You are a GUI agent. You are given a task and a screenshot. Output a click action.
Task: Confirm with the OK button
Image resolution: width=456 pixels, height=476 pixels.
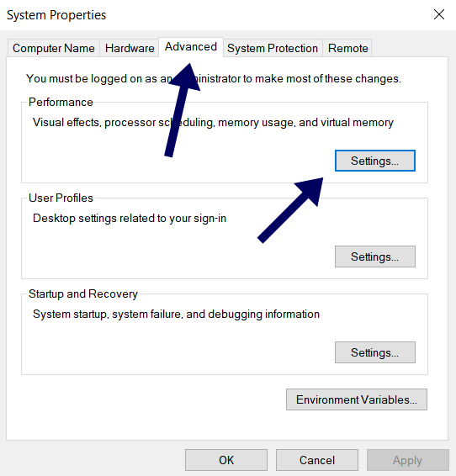226,460
